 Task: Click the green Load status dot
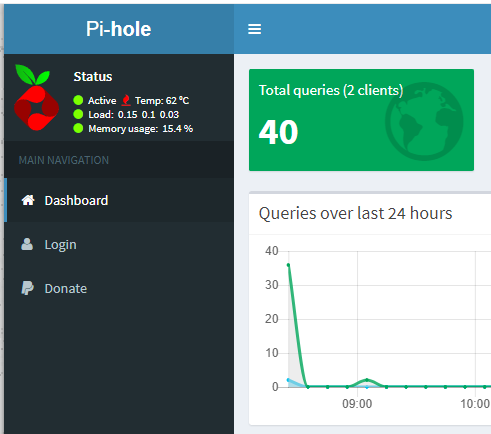tap(78, 114)
